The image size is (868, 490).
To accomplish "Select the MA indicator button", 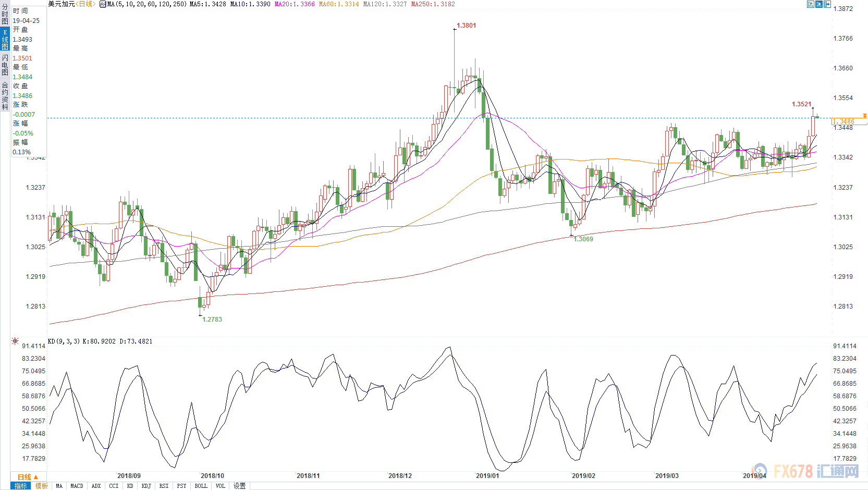I will [59, 486].
